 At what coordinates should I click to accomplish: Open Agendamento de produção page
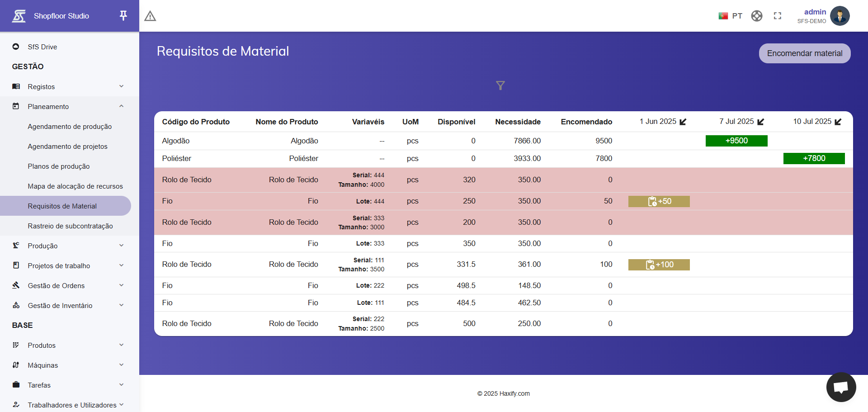70,127
